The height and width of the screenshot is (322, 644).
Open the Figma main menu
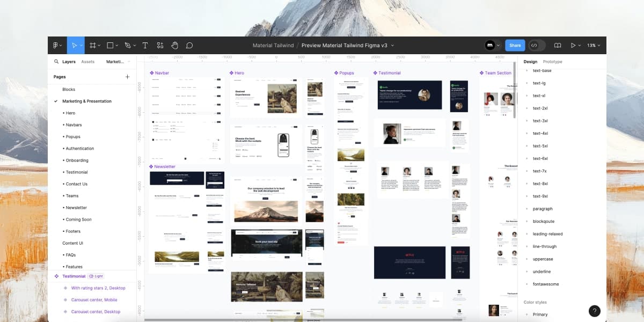56,46
